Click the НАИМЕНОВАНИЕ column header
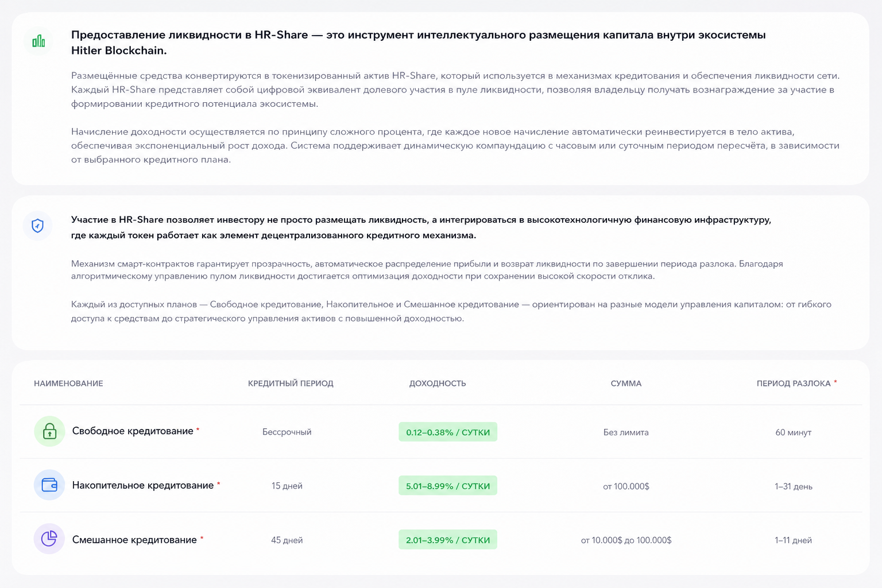This screenshot has width=882, height=588. pyautogui.click(x=68, y=384)
